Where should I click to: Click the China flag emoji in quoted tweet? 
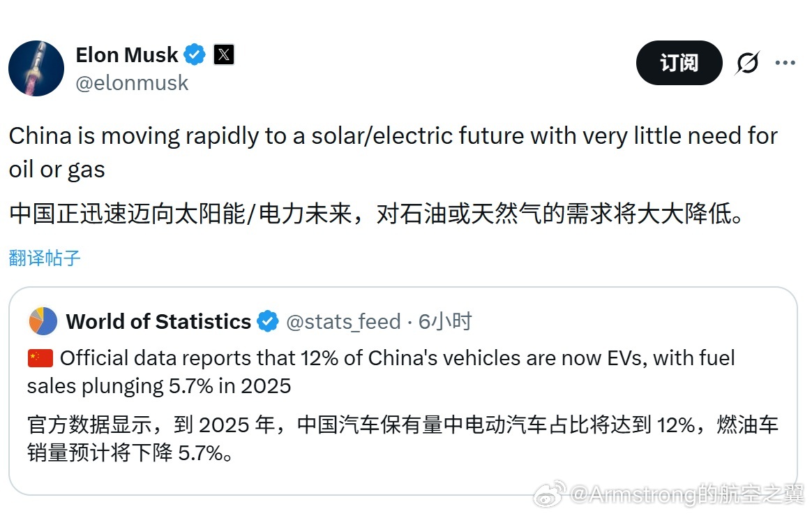(39, 357)
